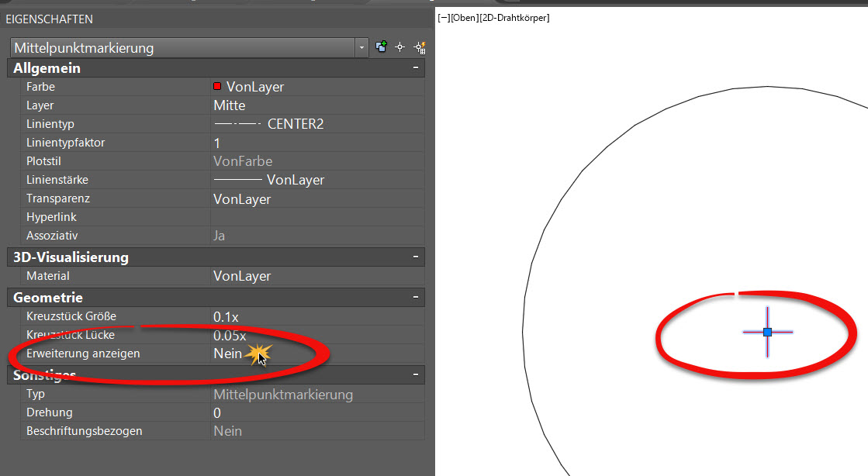
Task: Click the Beschriftungsbezogen property label
Action: (x=84, y=430)
